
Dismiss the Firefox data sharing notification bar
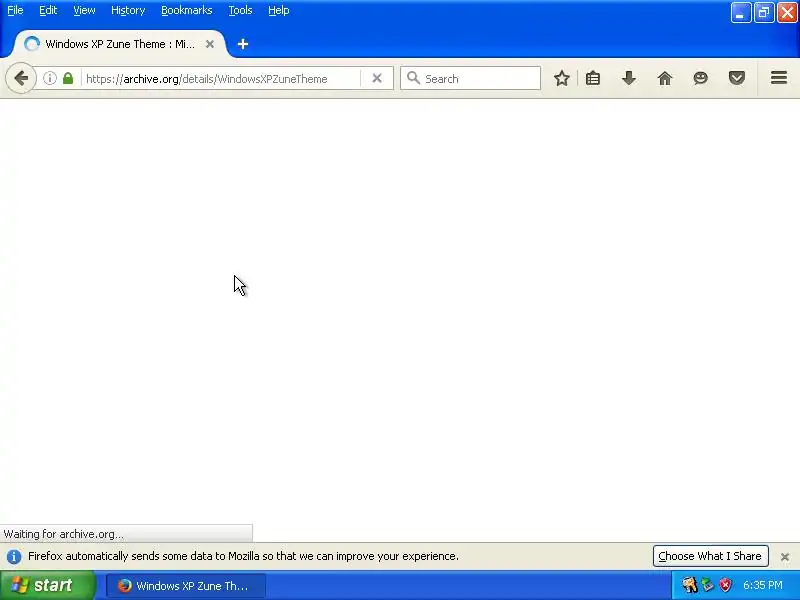785,557
